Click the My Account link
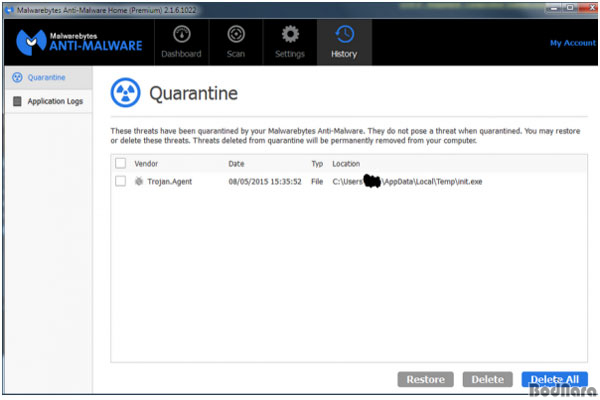 coord(572,43)
